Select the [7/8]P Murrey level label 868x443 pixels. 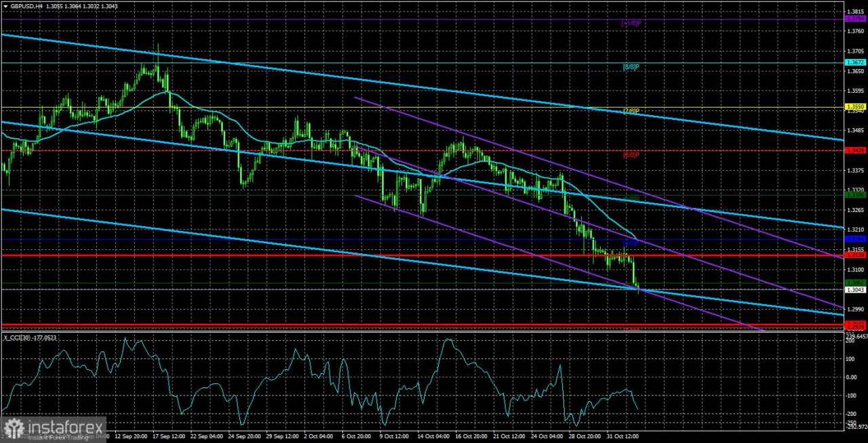pos(631,111)
